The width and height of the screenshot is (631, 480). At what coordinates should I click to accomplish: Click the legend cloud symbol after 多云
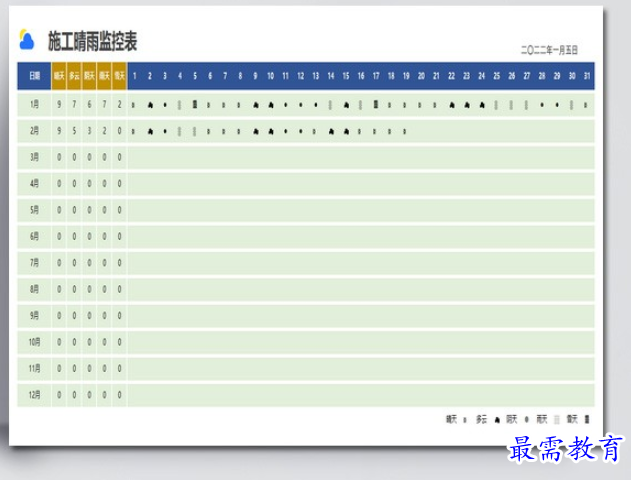pyautogui.click(x=497, y=420)
